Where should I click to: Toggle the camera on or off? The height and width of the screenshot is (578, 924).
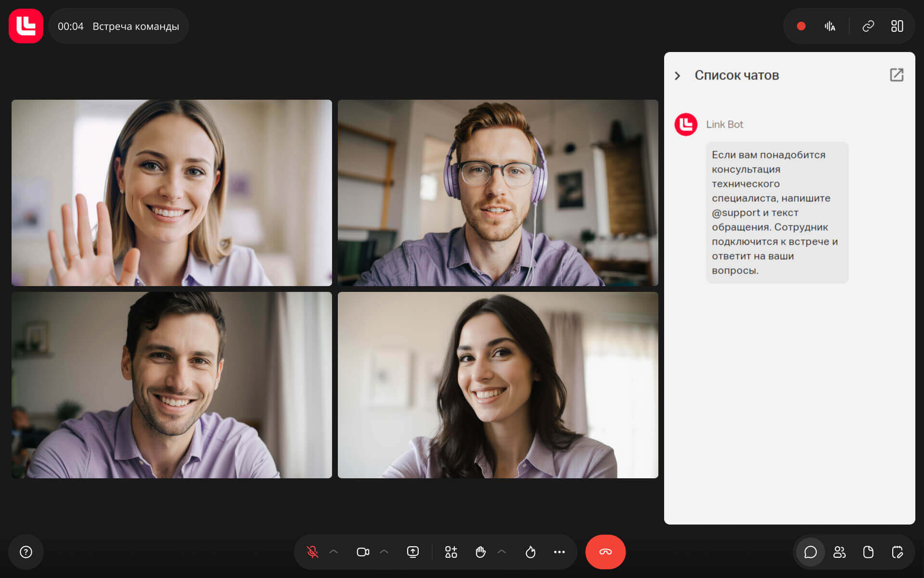(x=363, y=552)
